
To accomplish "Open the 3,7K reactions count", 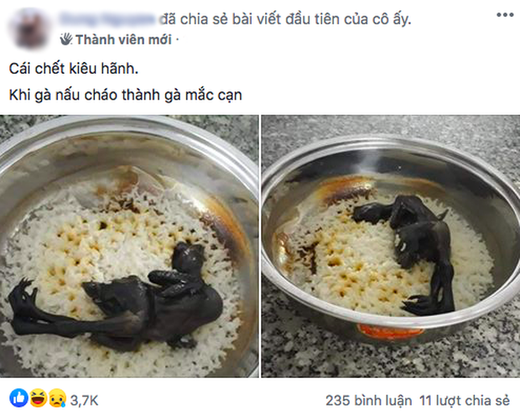I will (84, 401).
